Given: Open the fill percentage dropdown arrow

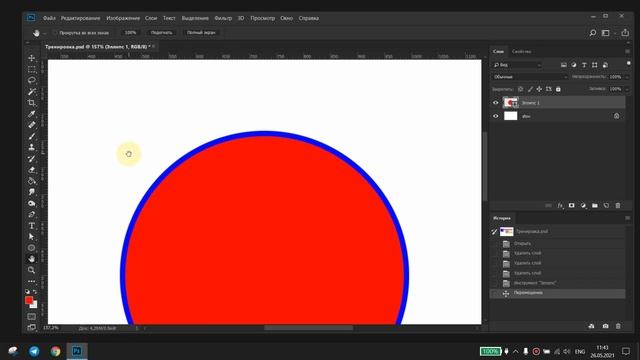Looking at the screenshot, I should (x=627, y=89).
